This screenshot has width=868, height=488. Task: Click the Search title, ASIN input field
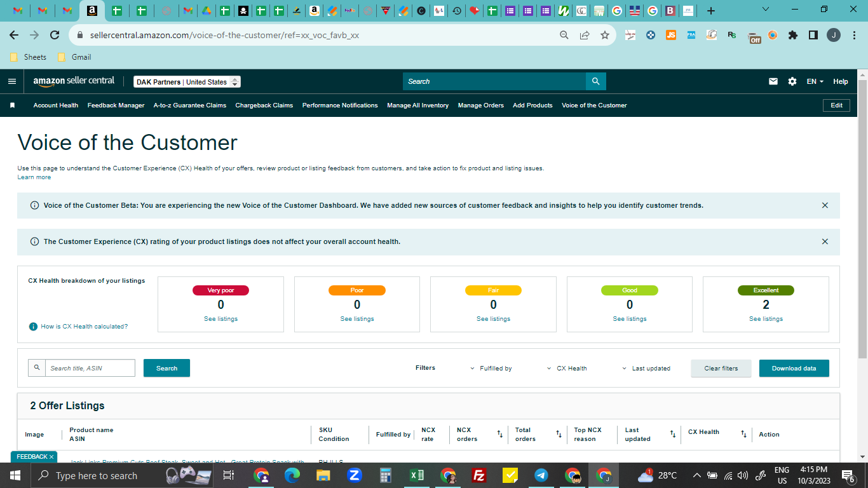(x=90, y=369)
